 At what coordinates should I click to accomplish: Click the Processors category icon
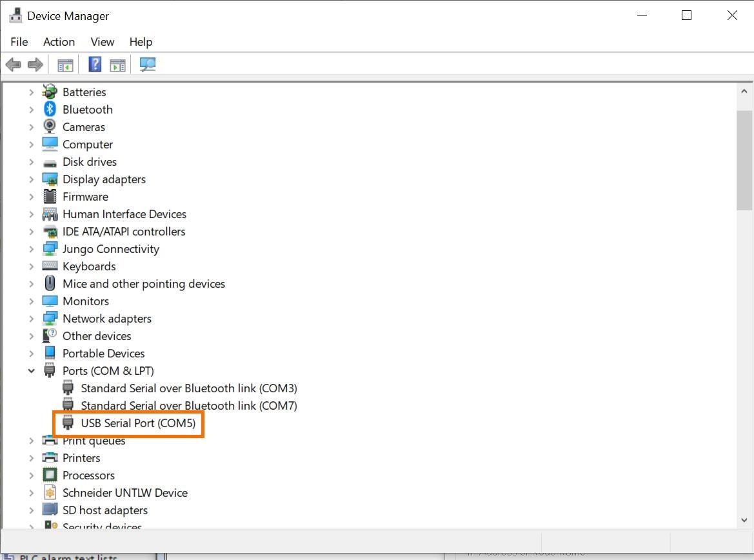point(50,475)
